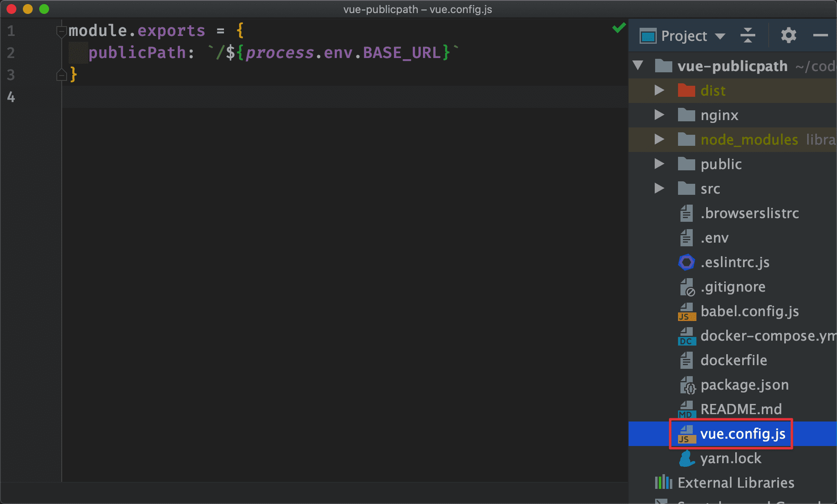Viewport: 837px width, 504px height.
Task: Expand the node_modules folder
Action: coord(659,139)
